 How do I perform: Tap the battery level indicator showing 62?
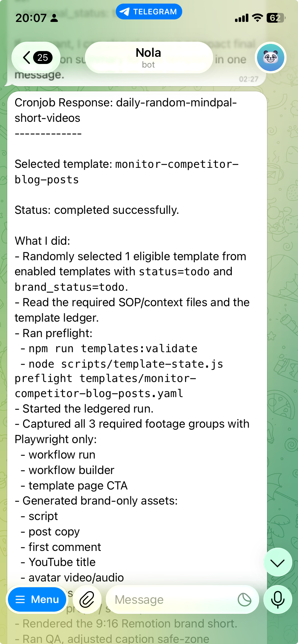coord(276,18)
